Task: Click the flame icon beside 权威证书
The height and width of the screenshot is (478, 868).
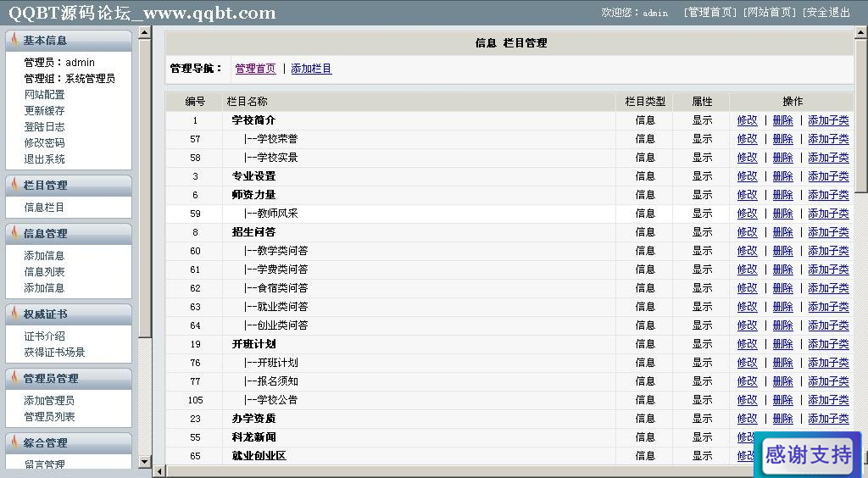Action: click(14, 314)
